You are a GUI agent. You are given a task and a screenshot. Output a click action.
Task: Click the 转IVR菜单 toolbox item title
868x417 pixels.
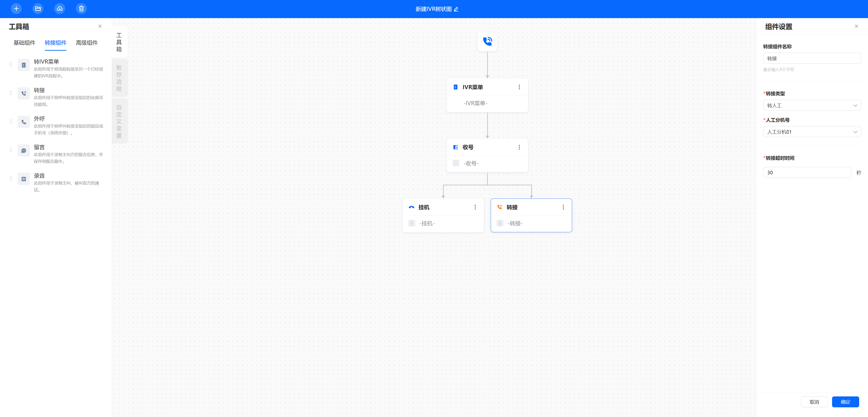[46, 62]
